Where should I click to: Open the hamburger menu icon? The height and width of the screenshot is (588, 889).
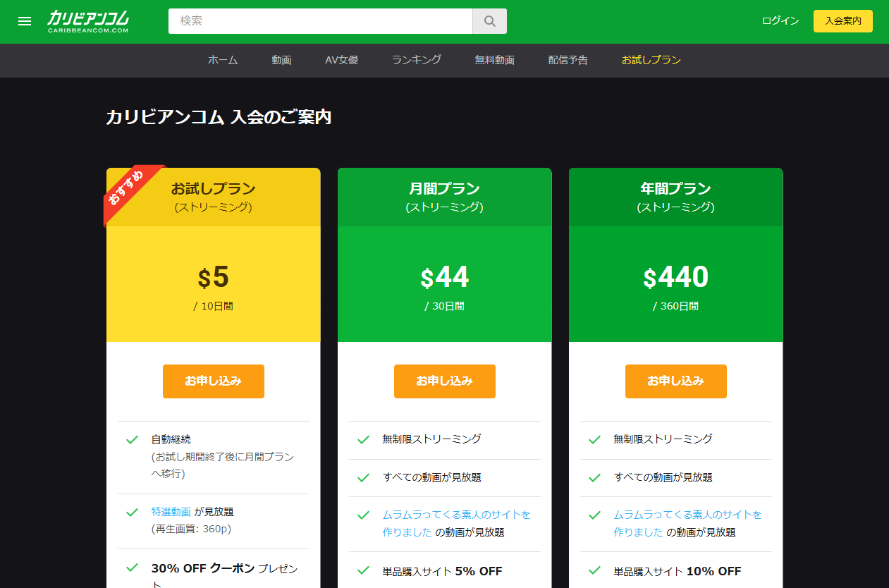(x=25, y=21)
